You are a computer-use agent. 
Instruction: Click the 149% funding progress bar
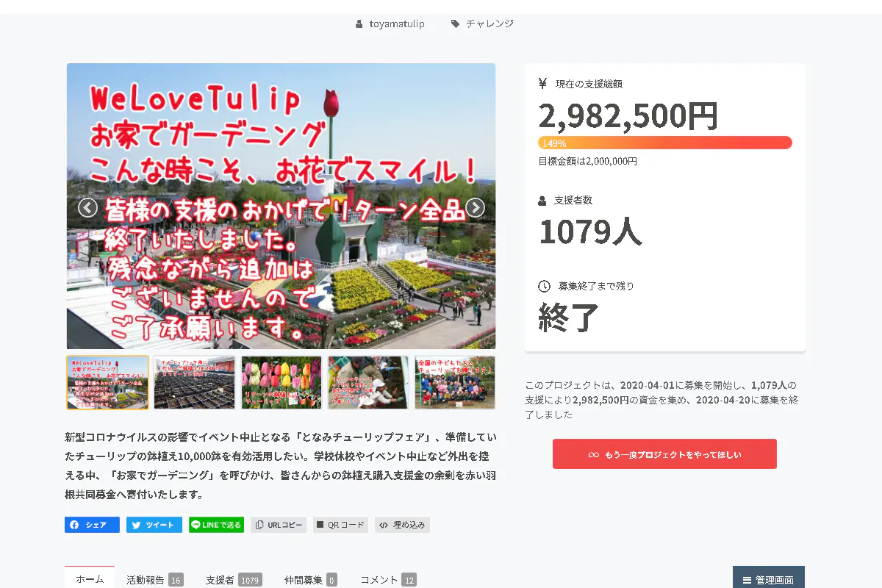(665, 143)
